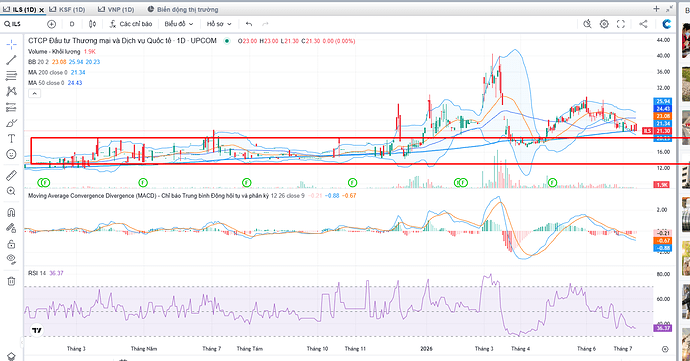Click the zoom in magnifier tool
The height and width of the screenshot is (361, 690).
click(11, 191)
